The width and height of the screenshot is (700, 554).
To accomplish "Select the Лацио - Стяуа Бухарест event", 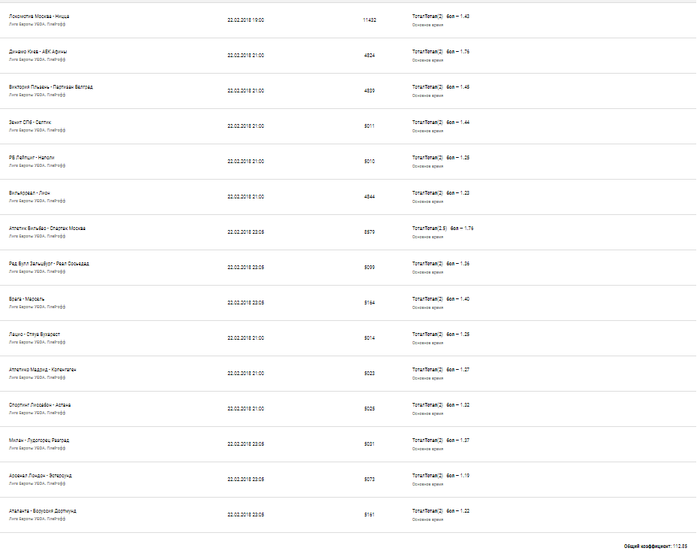I will [x=34, y=334].
